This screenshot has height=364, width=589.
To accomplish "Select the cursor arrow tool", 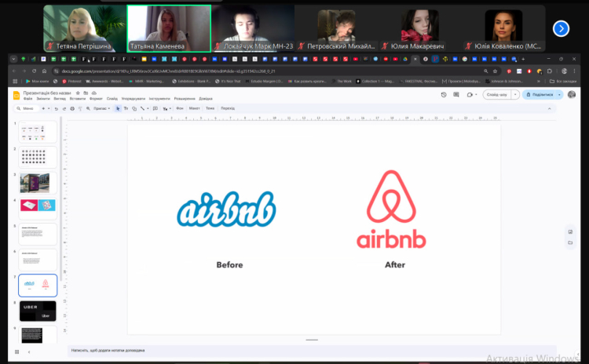I will [118, 108].
